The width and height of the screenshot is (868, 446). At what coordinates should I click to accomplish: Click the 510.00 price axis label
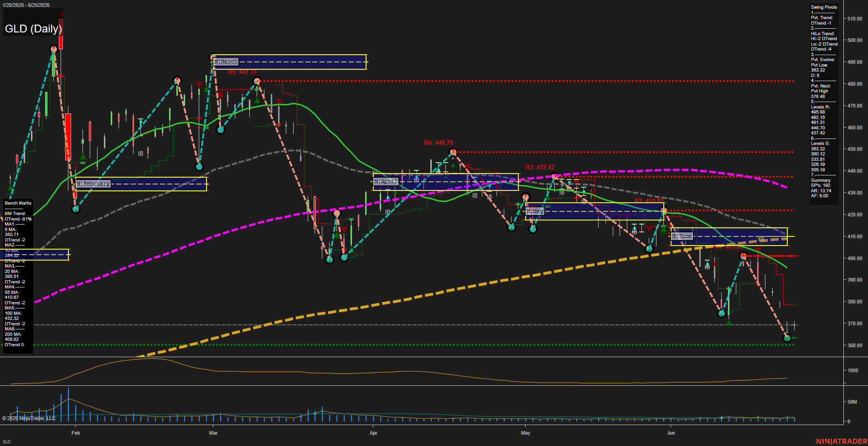[855, 19]
